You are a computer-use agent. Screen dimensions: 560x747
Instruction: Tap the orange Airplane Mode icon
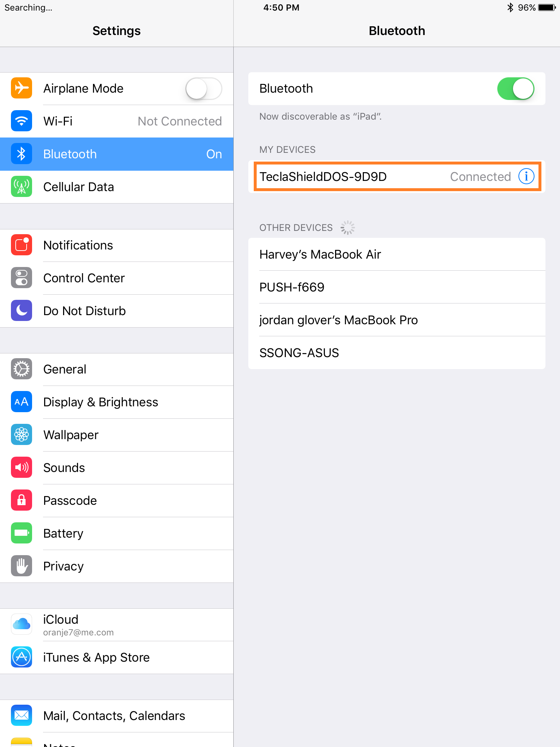(22, 88)
